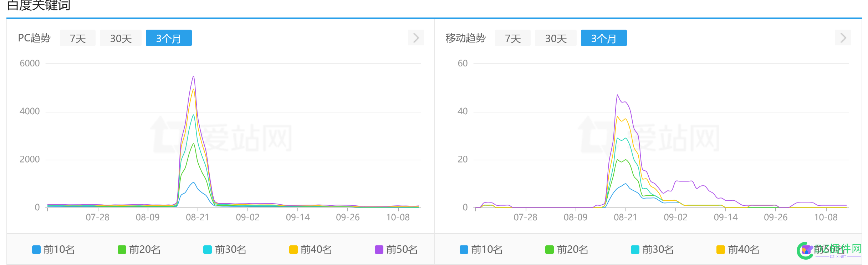This screenshot has height=265, width=868.
Task: Select 30天 tab in PC趋势
Action: click(121, 38)
